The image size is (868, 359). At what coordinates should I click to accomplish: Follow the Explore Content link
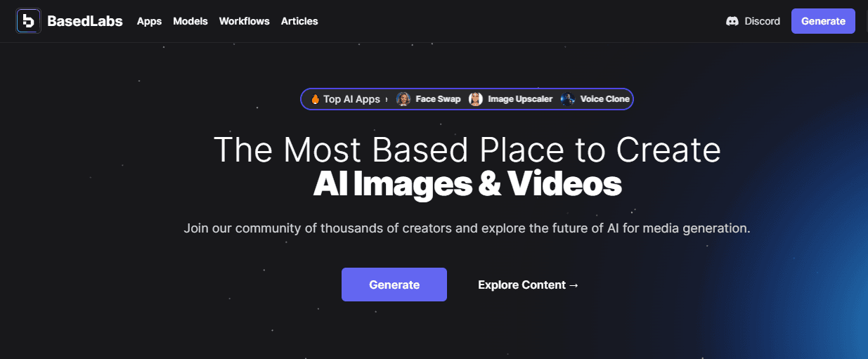click(529, 285)
